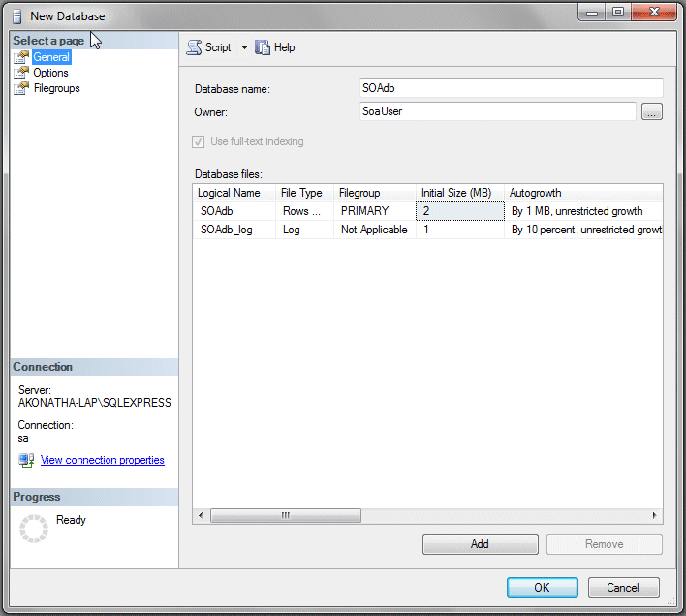Maximize the New Database window
The width and height of the screenshot is (686, 616).
618,13
